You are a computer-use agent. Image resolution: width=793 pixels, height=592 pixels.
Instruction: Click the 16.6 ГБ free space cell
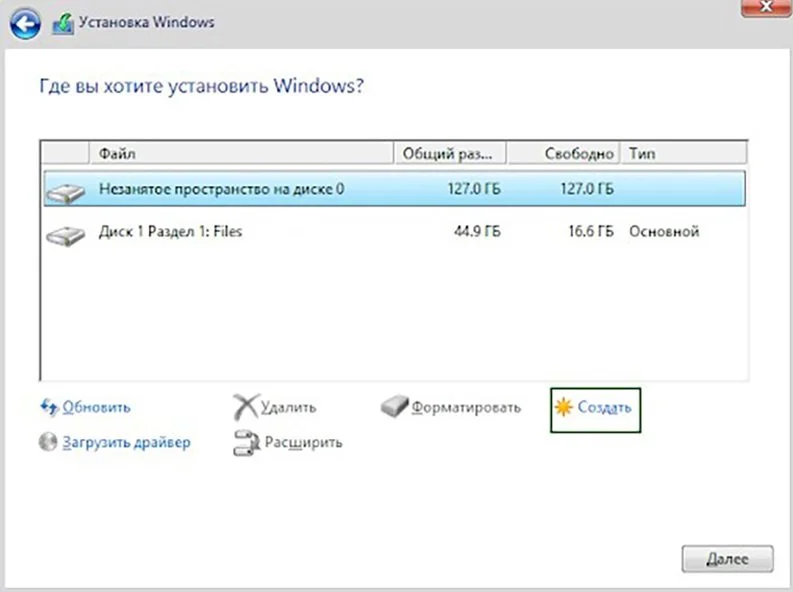click(x=591, y=232)
